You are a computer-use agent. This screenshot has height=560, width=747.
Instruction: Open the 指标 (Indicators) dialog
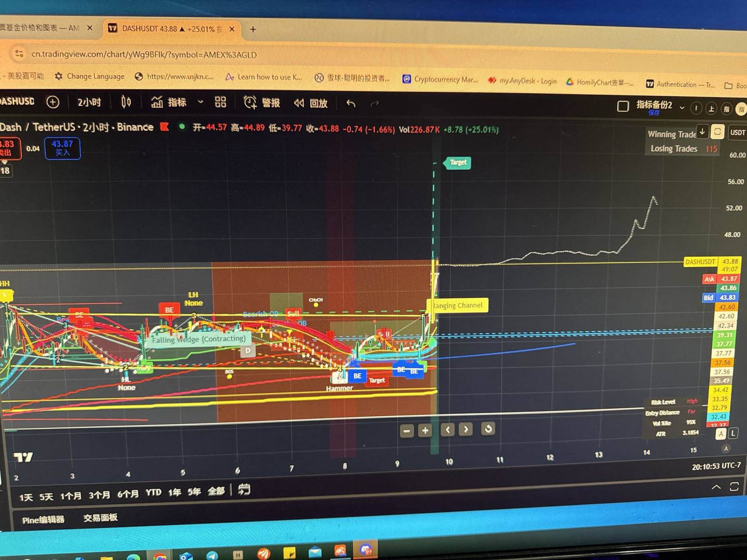175,103
